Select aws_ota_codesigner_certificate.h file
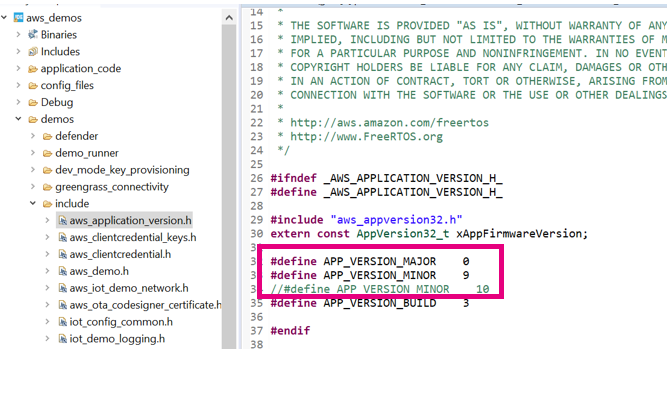The height and width of the screenshot is (400, 667). point(145,305)
